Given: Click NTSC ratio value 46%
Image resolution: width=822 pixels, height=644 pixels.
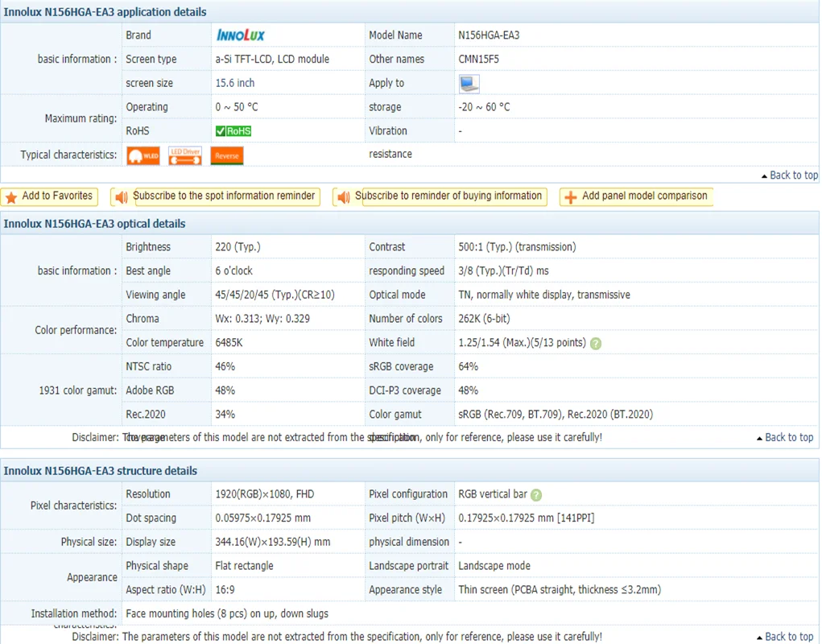Looking at the screenshot, I should point(225,367).
